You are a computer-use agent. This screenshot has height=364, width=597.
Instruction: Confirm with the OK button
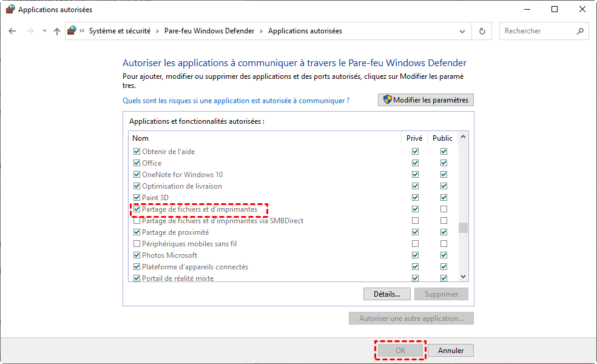coord(400,350)
